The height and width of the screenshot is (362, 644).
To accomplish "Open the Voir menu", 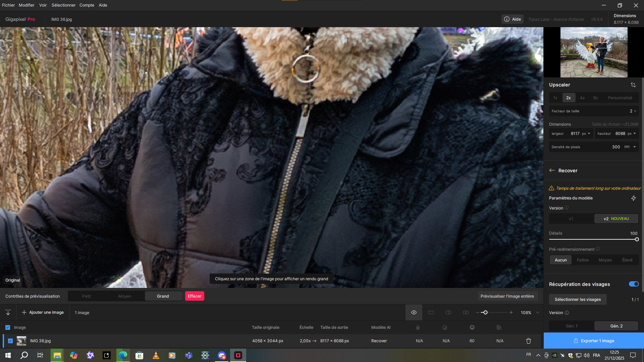I will 43,5.
